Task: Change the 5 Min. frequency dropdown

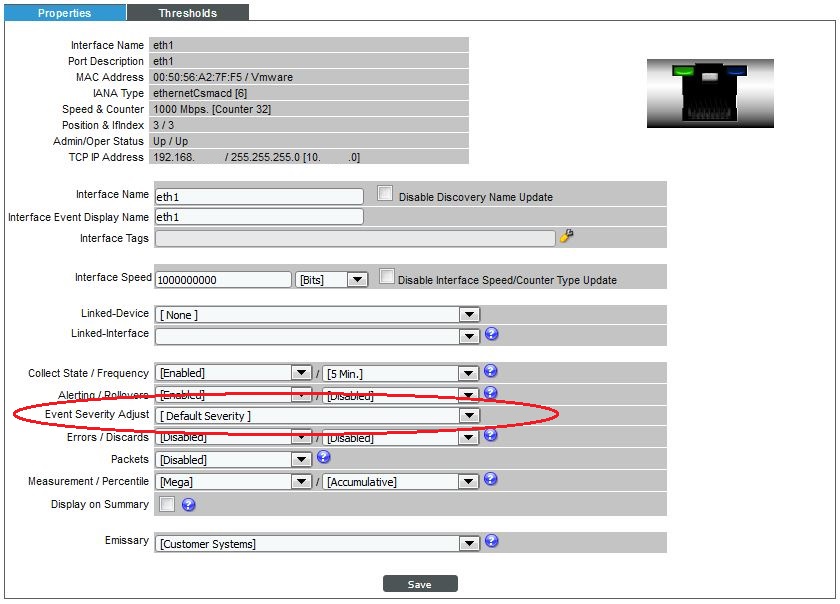Action: point(400,374)
